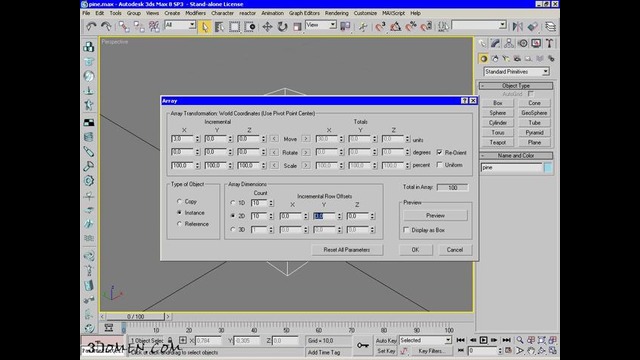Click Reset All Parameters button
The image size is (640, 360).
(347, 250)
